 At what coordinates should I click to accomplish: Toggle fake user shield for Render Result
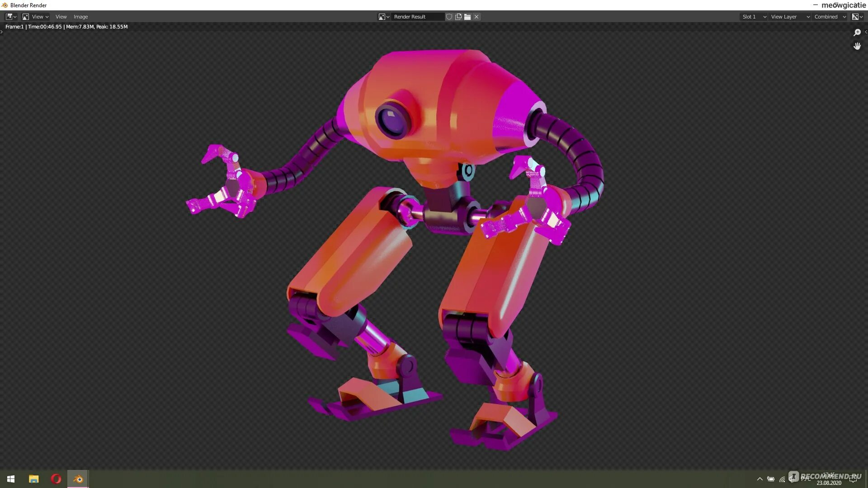(x=449, y=17)
